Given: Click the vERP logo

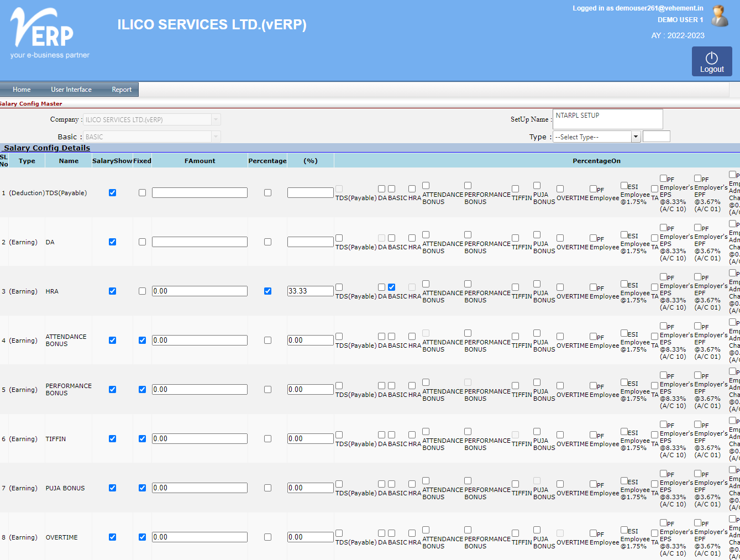Looking at the screenshot, I should click(50, 33).
